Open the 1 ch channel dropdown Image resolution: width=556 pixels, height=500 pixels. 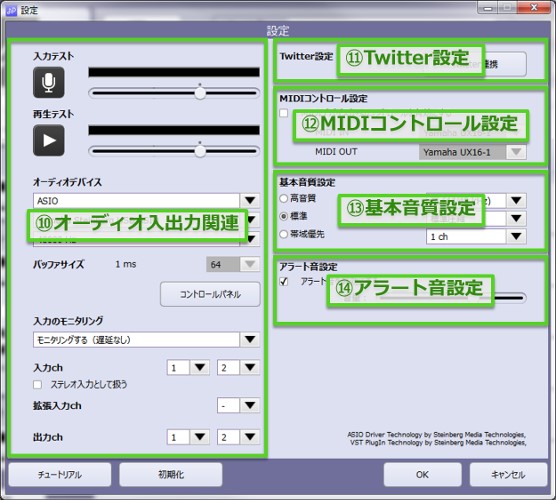click(x=476, y=237)
